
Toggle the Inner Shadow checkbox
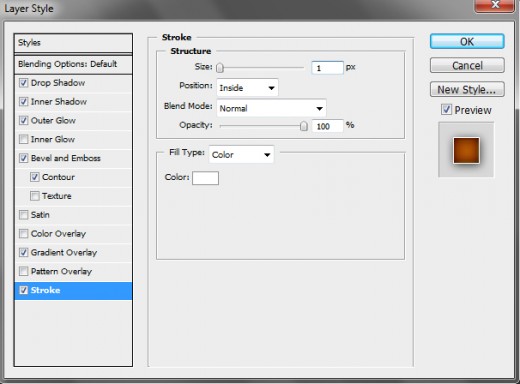23,101
